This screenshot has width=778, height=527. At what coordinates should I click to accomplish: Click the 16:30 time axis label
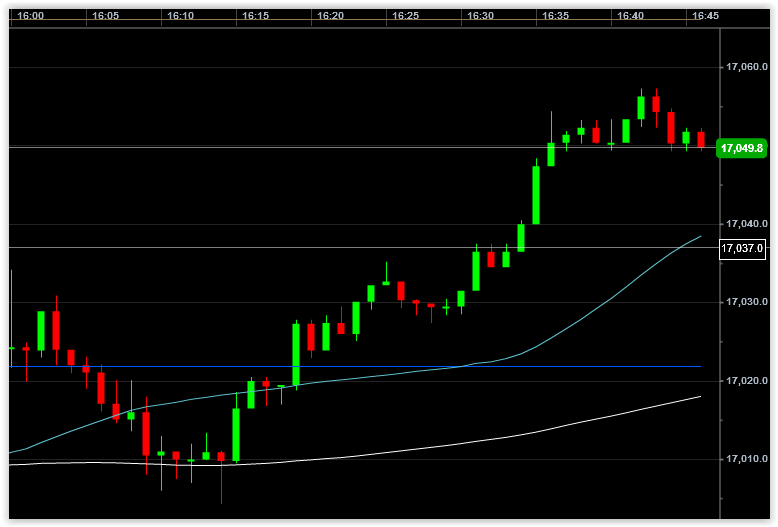[x=480, y=16]
